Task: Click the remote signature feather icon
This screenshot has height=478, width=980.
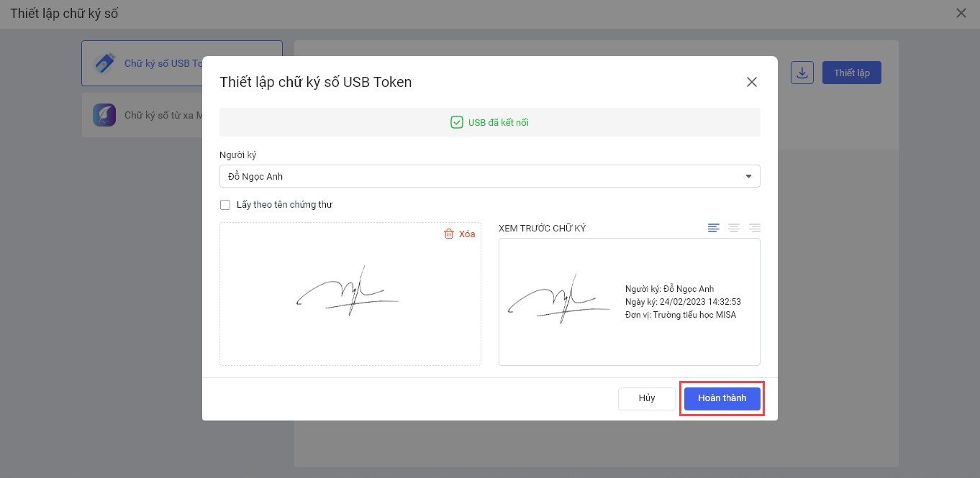Action: coord(104,115)
